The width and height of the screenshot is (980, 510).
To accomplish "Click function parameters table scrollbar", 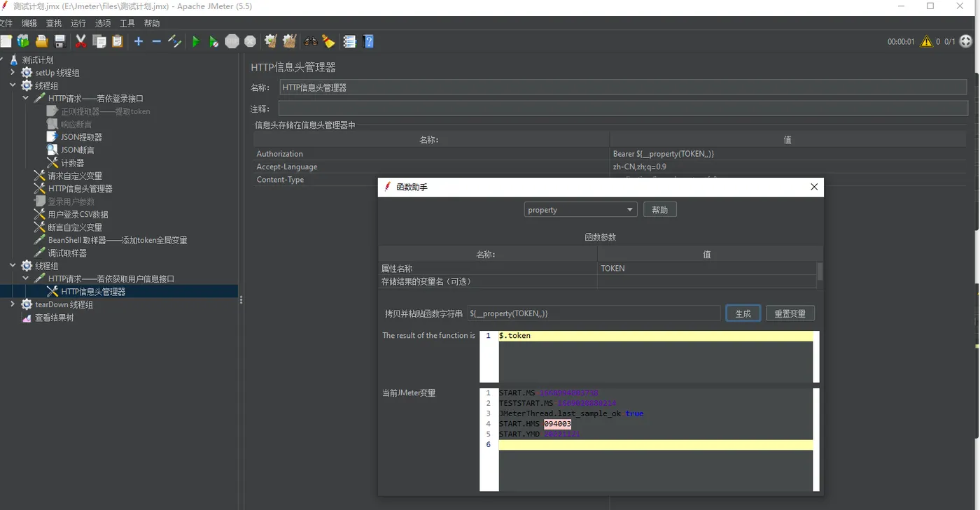I will point(820,271).
